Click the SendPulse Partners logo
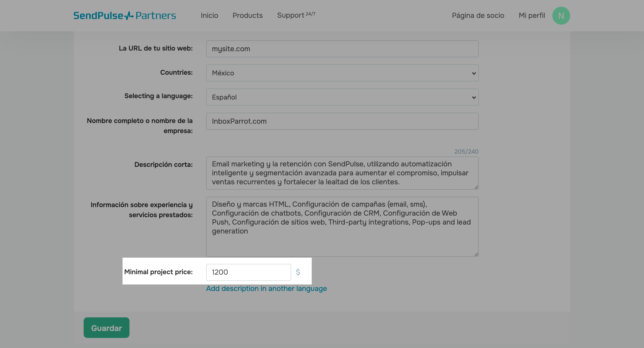This screenshot has width=644, height=348. [125, 15]
